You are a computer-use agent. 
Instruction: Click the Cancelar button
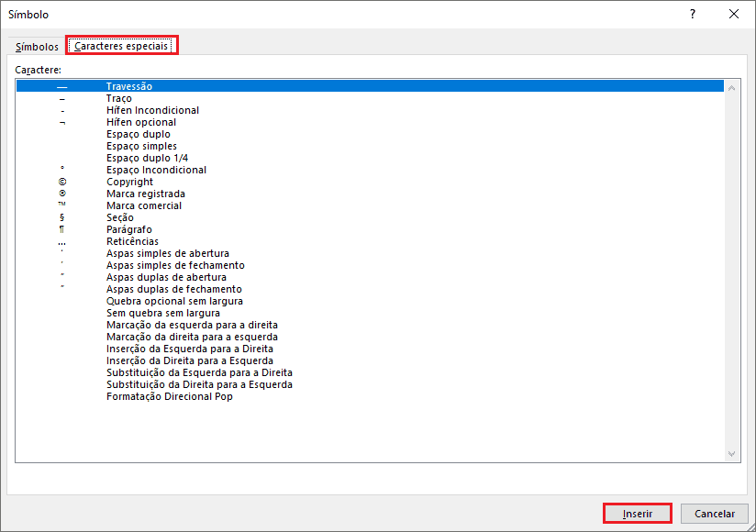point(714,514)
